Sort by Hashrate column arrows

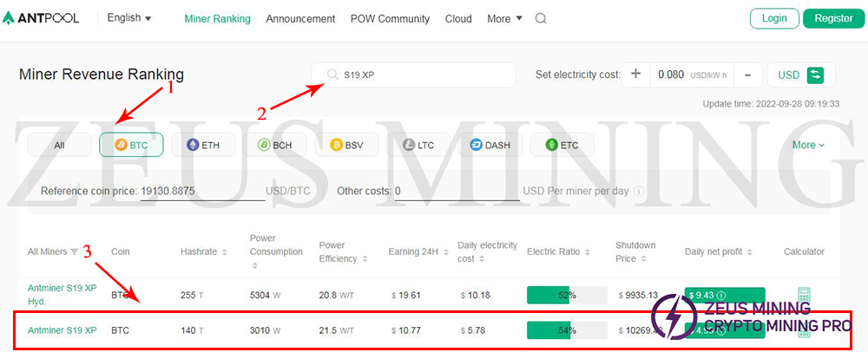(x=225, y=252)
